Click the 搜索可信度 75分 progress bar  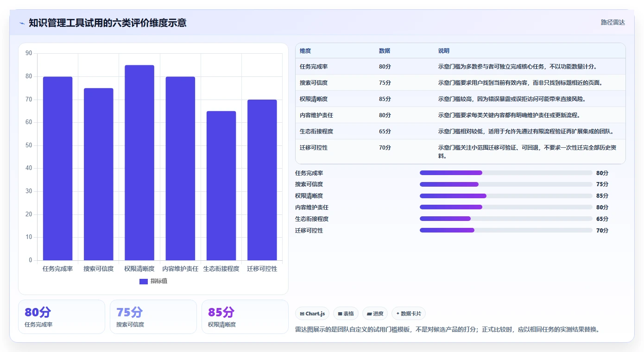click(506, 184)
